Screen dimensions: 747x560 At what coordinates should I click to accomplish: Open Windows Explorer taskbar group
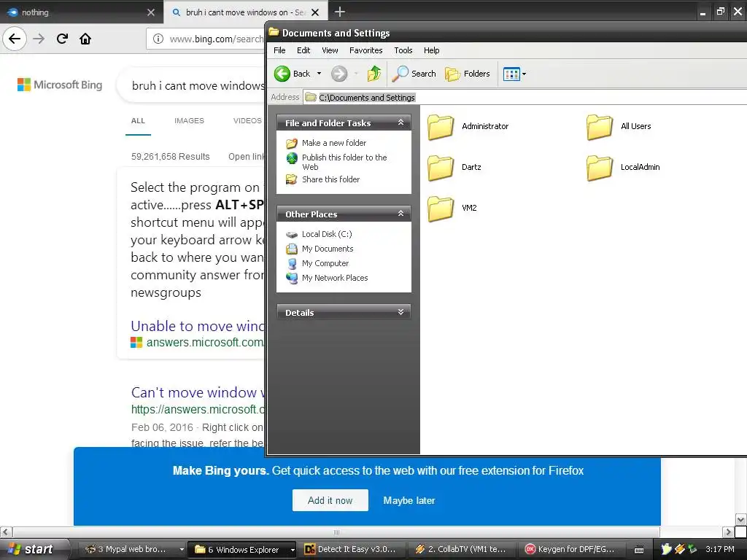tap(242, 550)
